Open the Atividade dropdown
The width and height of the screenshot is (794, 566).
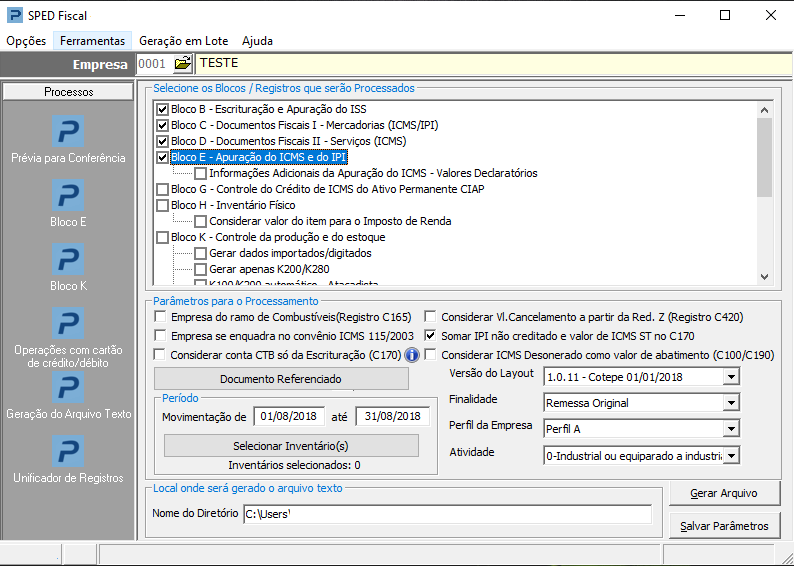731,456
